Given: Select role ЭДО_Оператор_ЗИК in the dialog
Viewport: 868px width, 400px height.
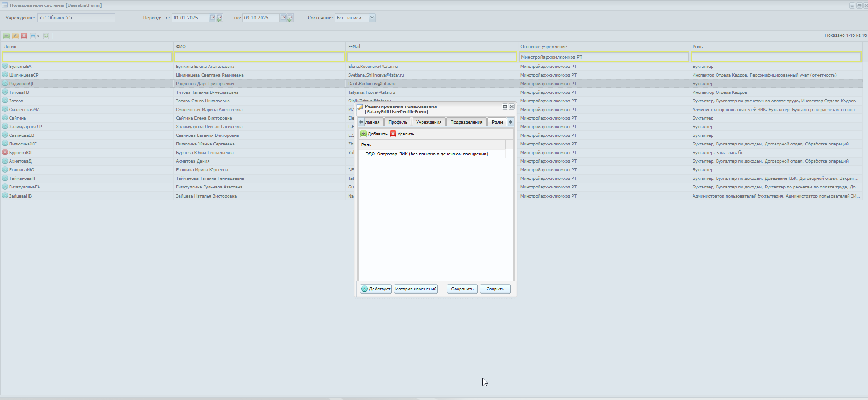Looking at the screenshot, I should click(432, 154).
